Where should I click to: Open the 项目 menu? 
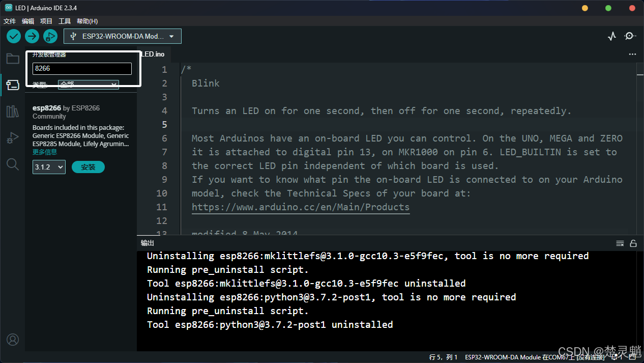tap(46, 21)
